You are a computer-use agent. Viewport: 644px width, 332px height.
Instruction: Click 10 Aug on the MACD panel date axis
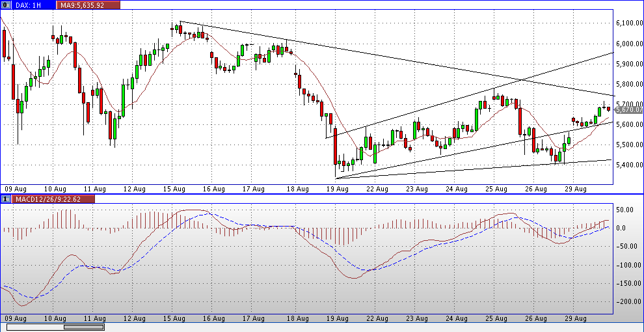tap(55, 318)
